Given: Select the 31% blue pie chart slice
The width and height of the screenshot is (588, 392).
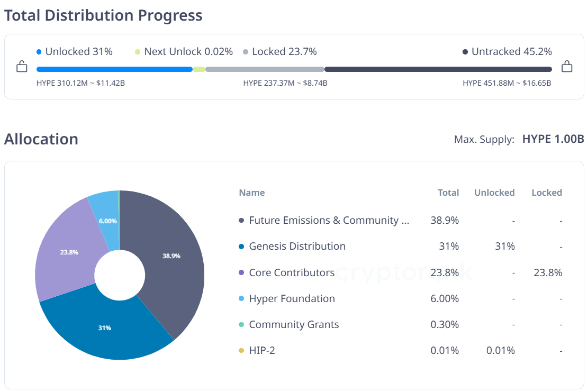Looking at the screenshot, I should point(106,328).
